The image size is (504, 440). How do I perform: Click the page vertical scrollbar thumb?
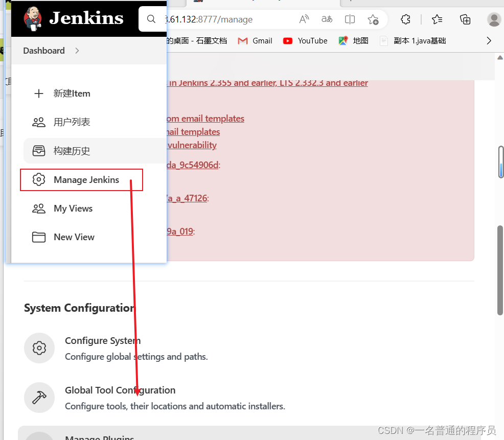point(500,270)
